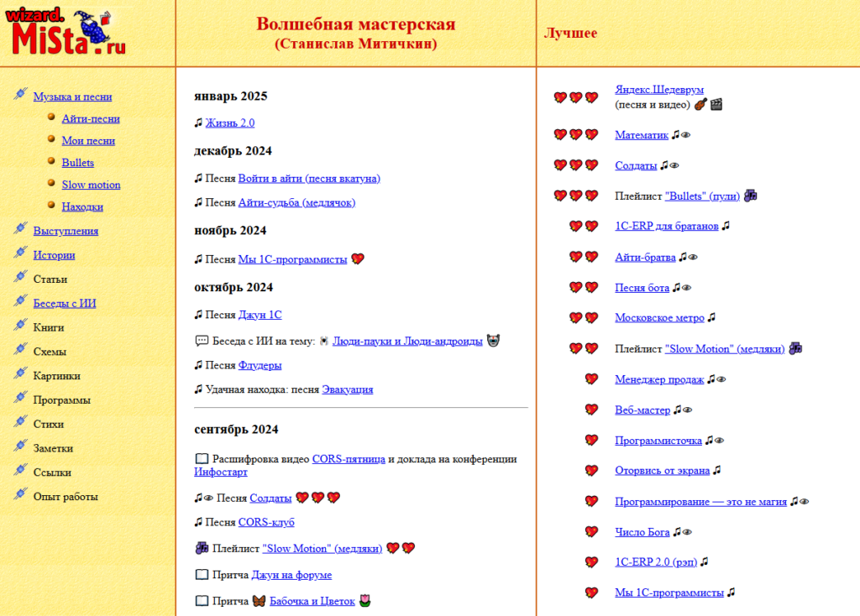Image resolution: width=860 pixels, height=616 pixels.
Task: Click the document icon before Расшифровка видео
Action: pyautogui.click(x=202, y=459)
